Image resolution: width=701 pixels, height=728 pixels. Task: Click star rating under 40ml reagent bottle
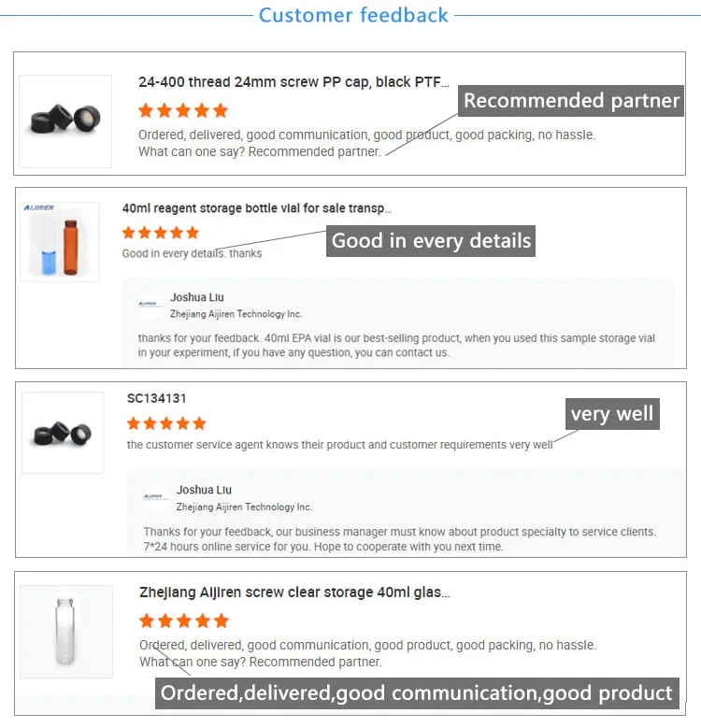(161, 233)
